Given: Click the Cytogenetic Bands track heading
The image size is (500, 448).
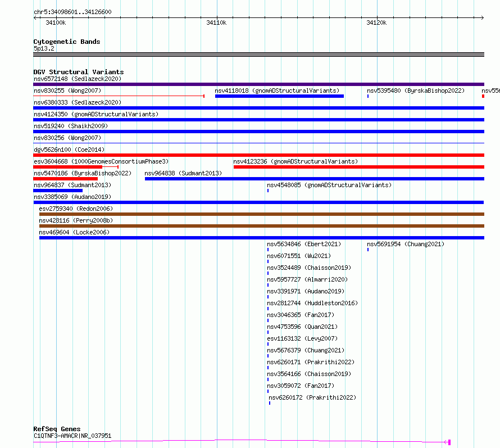Looking at the screenshot, I should coord(67,42).
